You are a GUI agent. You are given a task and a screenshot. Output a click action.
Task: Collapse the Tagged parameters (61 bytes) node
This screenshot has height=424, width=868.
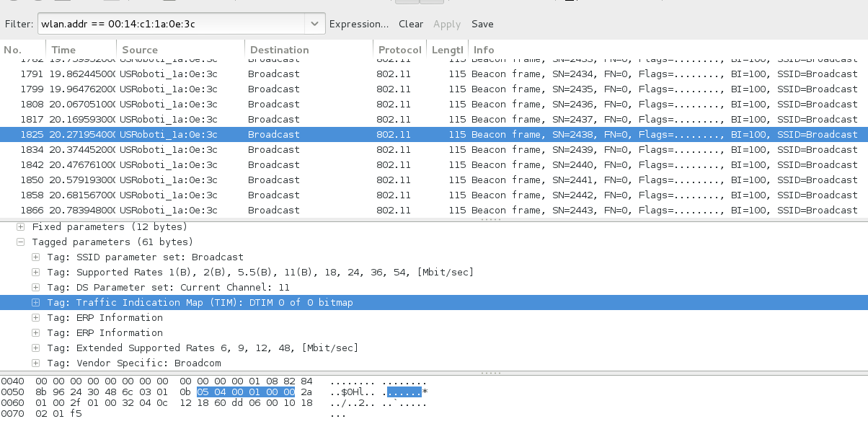[21, 242]
